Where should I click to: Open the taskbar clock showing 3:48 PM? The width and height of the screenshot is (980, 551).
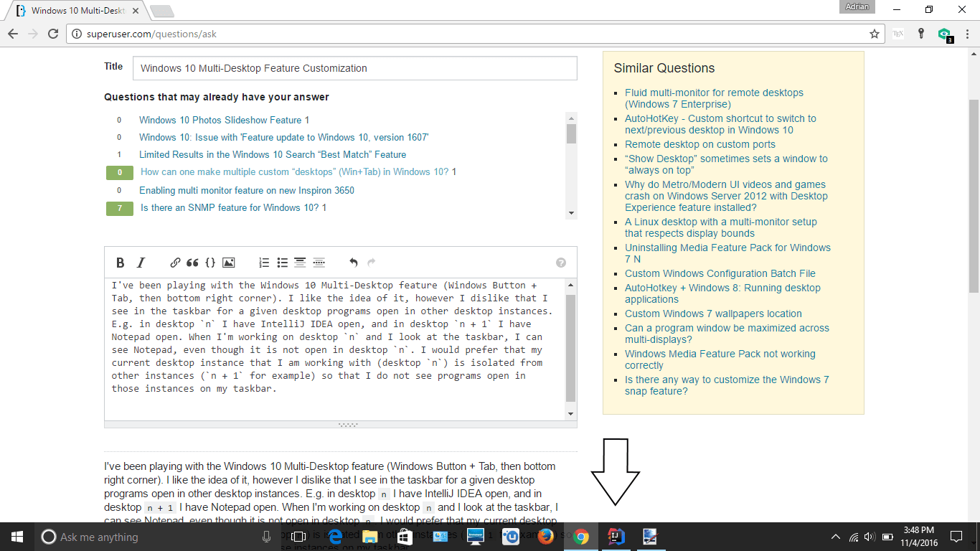tap(918, 537)
